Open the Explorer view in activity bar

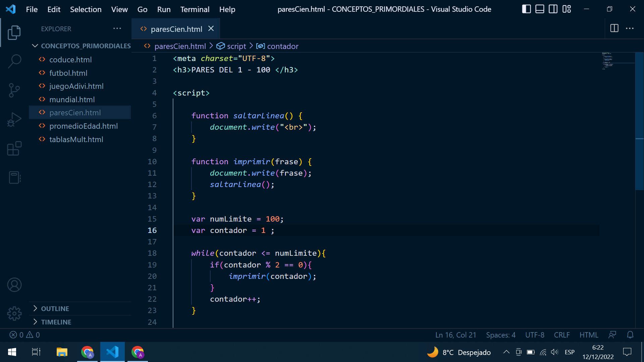pyautogui.click(x=14, y=33)
